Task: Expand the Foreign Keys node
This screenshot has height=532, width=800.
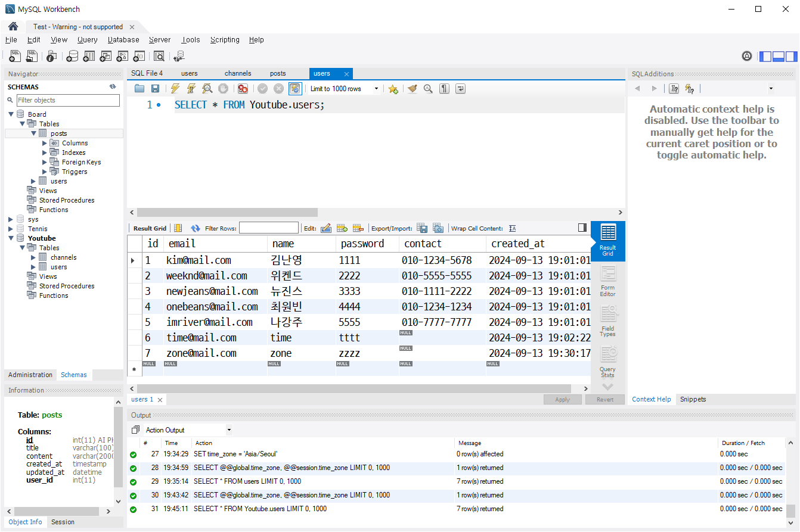Action: point(45,162)
